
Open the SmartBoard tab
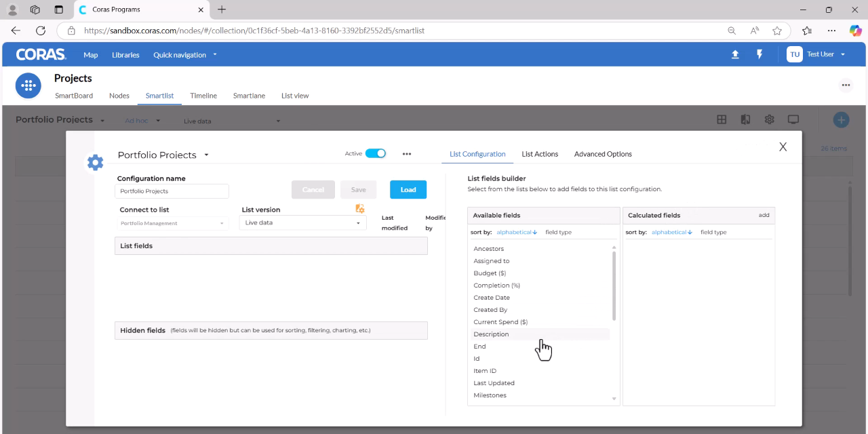[x=74, y=96]
